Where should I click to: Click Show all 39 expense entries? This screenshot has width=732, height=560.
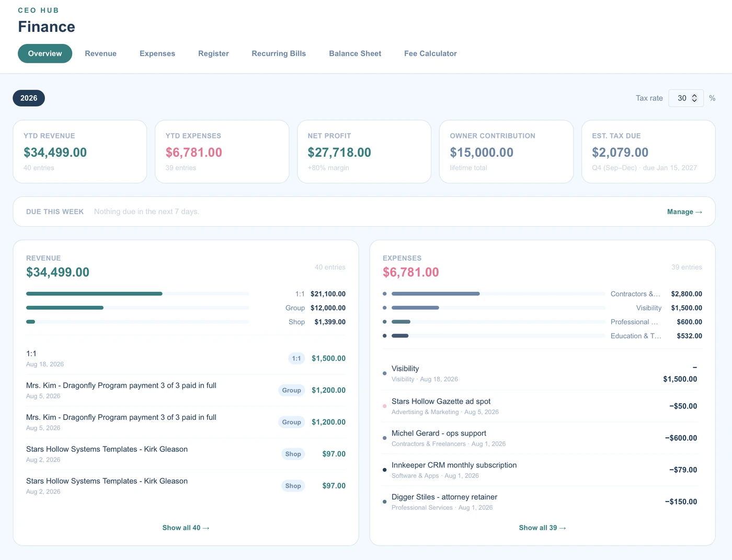[542, 528]
